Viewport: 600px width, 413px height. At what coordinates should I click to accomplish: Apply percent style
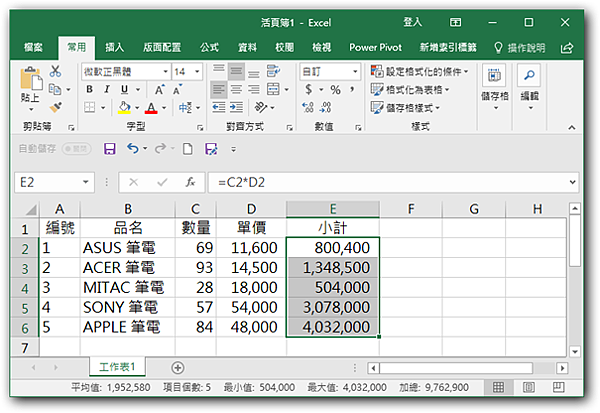click(335, 90)
